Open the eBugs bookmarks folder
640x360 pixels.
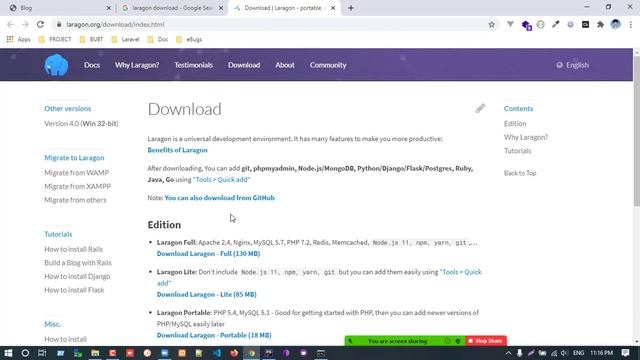click(x=189, y=39)
